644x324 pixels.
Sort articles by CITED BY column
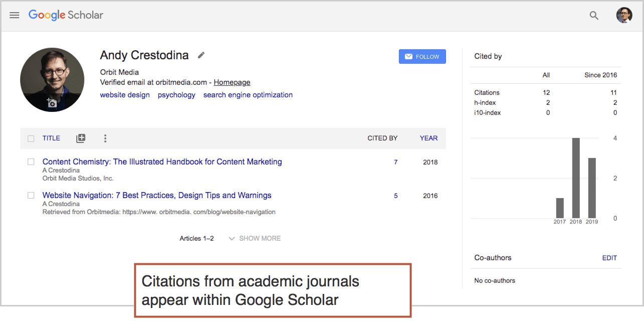(x=382, y=138)
